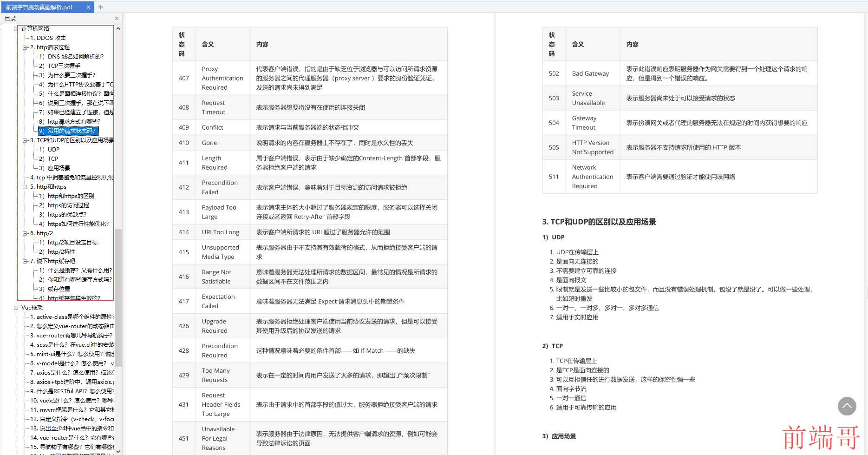Click the URI Too Long cell

pos(222,232)
